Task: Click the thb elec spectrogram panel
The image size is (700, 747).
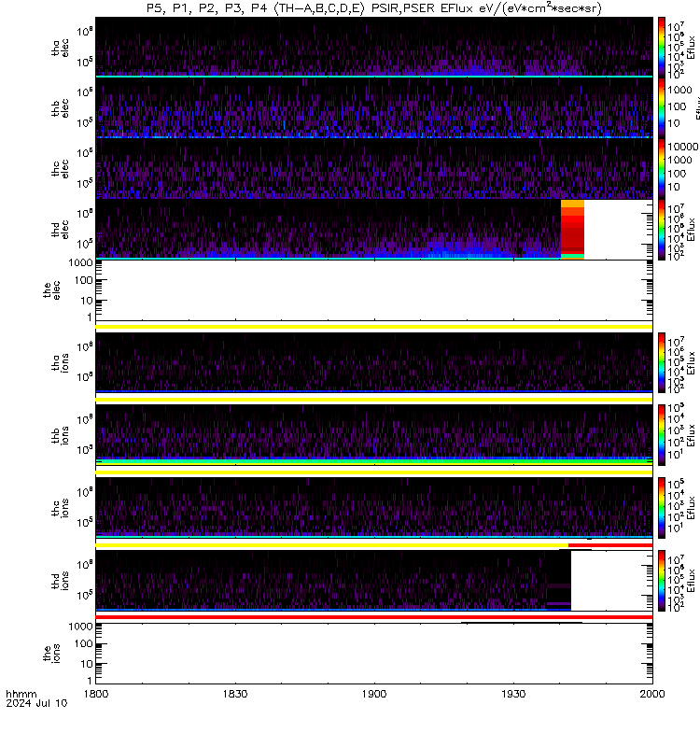Action: tap(374, 107)
